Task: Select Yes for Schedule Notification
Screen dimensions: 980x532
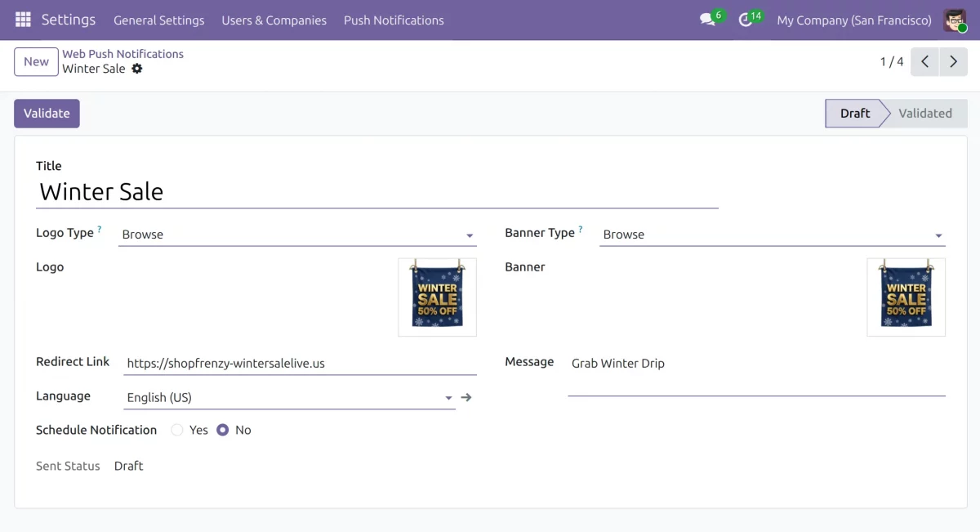Action: 177,430
